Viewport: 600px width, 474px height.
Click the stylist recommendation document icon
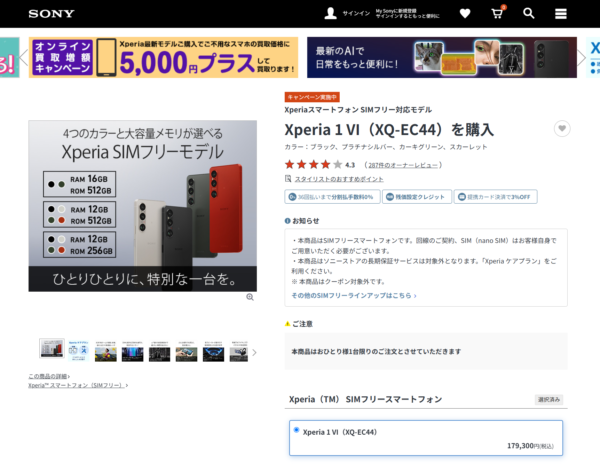click(288, 179)
